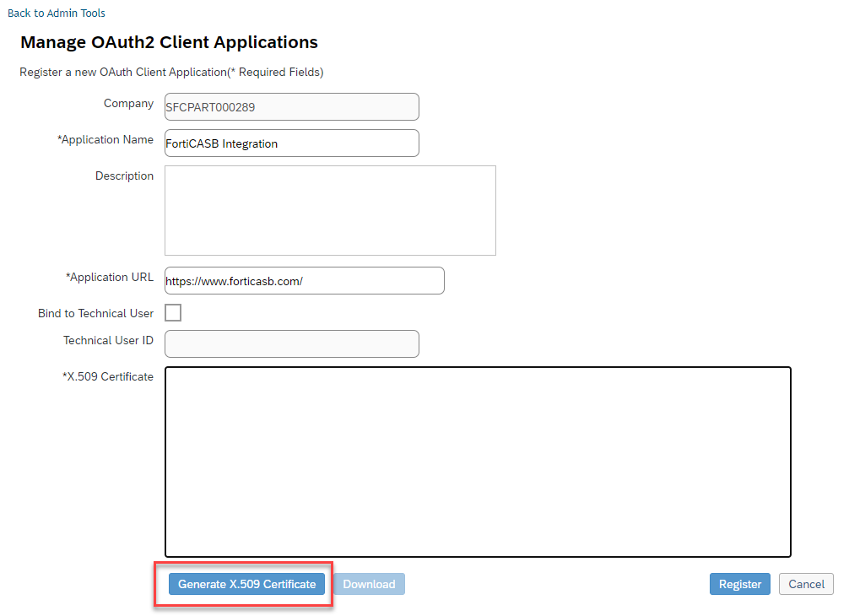Viewport: 849px width, 616px height.
Task: Click the Description label
Action: coord(125,176)
